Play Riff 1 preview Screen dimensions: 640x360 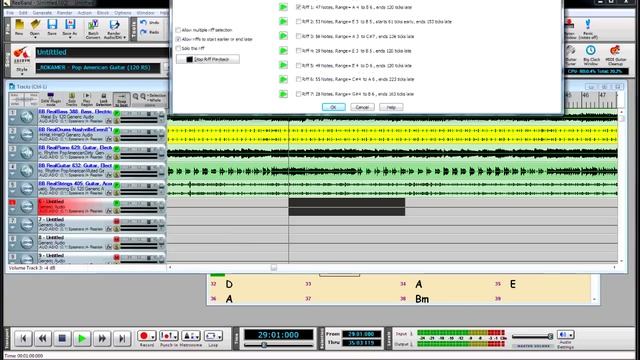pyautogui.click(x=283, y=7)
